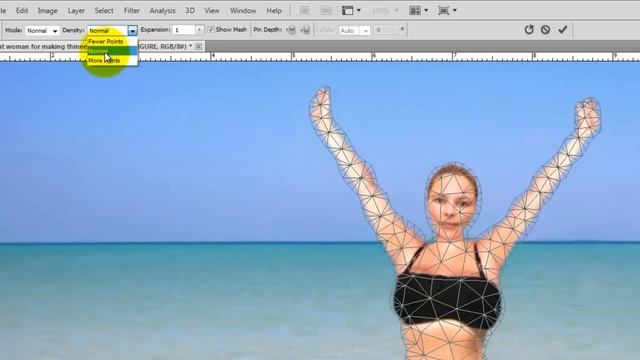Click the Launch Bridge icon in application bar
Viewport: 640px width, 360px height.
tap(304, 11)
